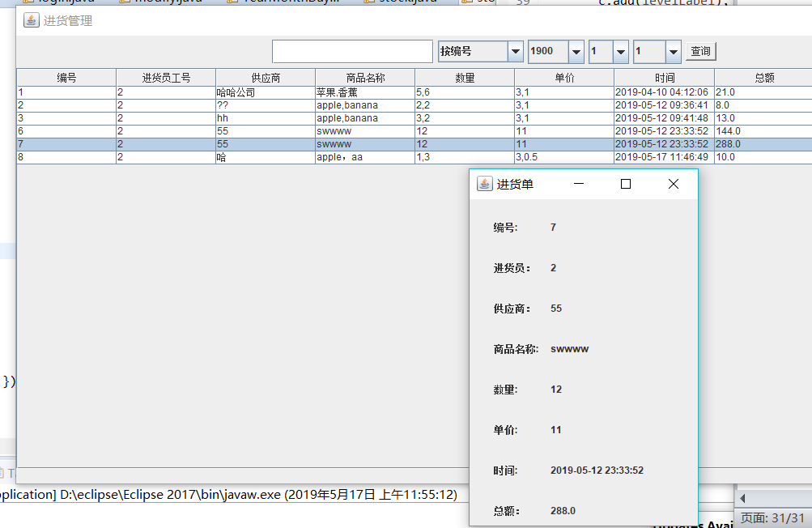Click the scroll left arrow in Eclipse
Viewport: 812px width, 528px height.
click(742, 499)
